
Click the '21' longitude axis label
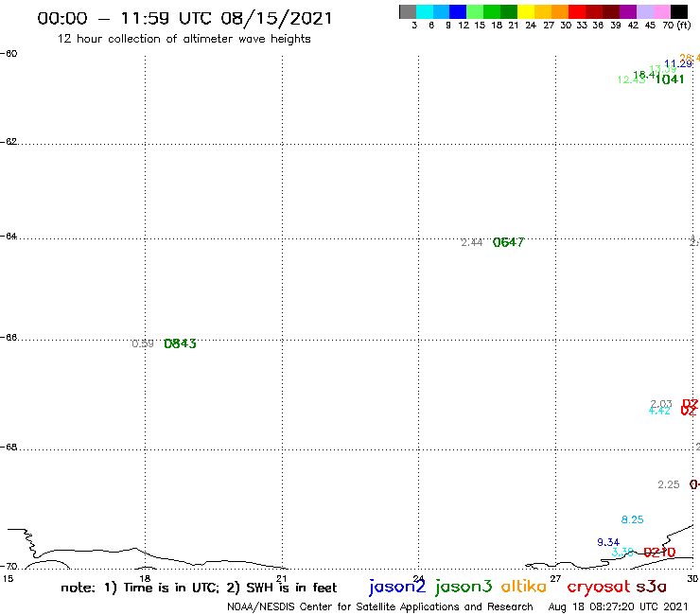(282, 578)
